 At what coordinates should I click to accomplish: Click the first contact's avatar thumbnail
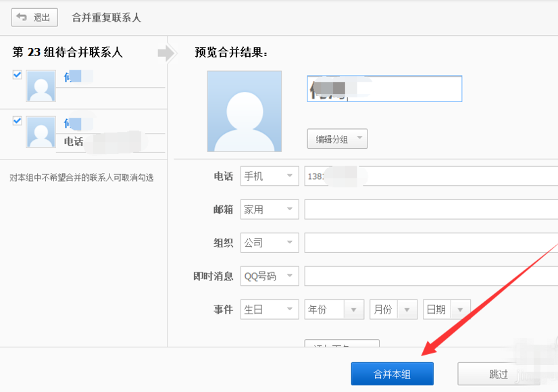pos(41,86)
